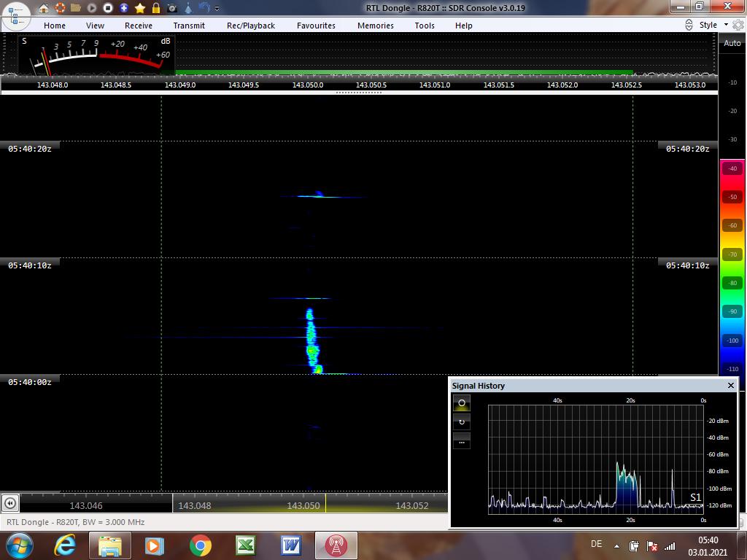Viewport: 747px width, 560px height.
Task: Click the strong signal burst in the waterfall
Action: (312, 341)
